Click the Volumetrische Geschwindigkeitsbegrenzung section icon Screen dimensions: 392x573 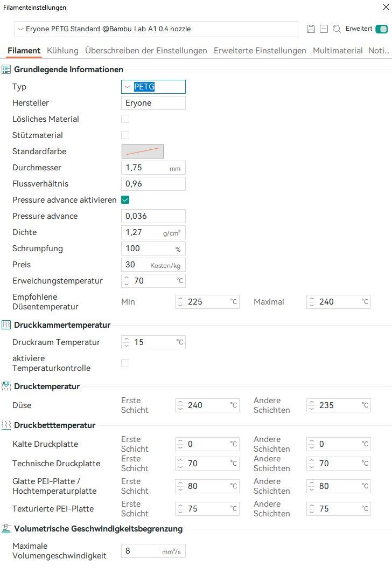coord(6,529)
